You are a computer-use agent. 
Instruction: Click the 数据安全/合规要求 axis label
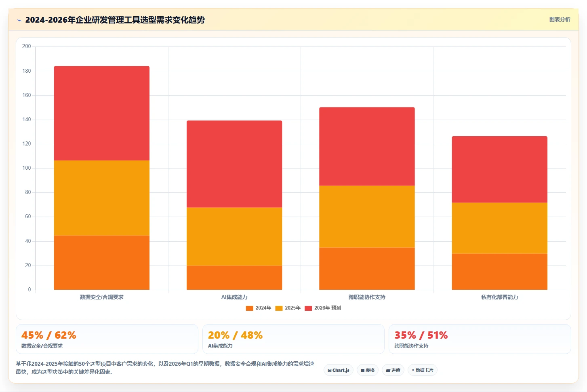point(102,297)
